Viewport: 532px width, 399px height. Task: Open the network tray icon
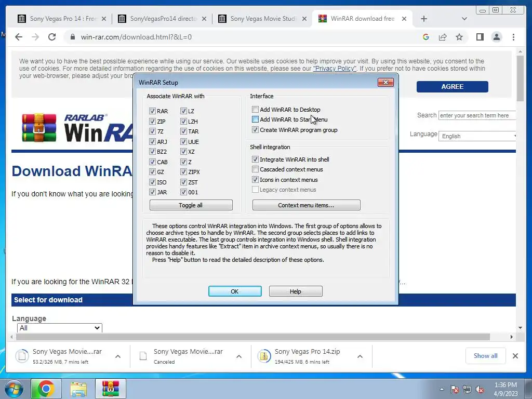pyautogui.click(x=467, y=389)
